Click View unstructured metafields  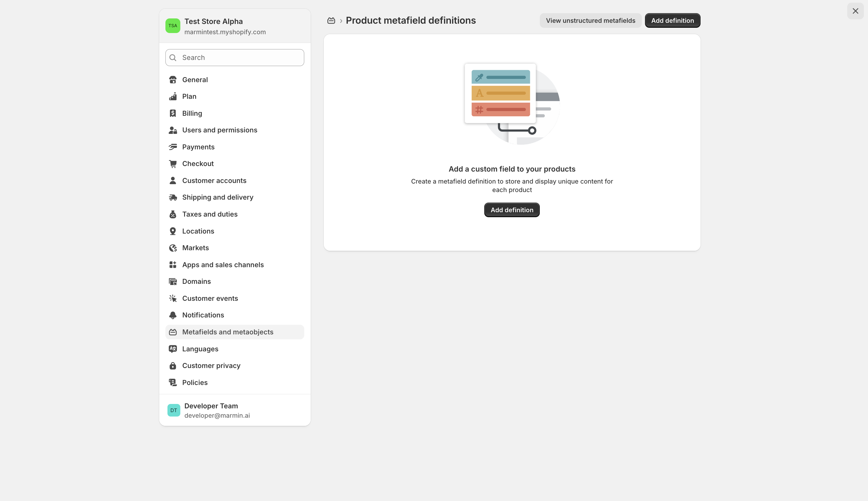(590, 20)
